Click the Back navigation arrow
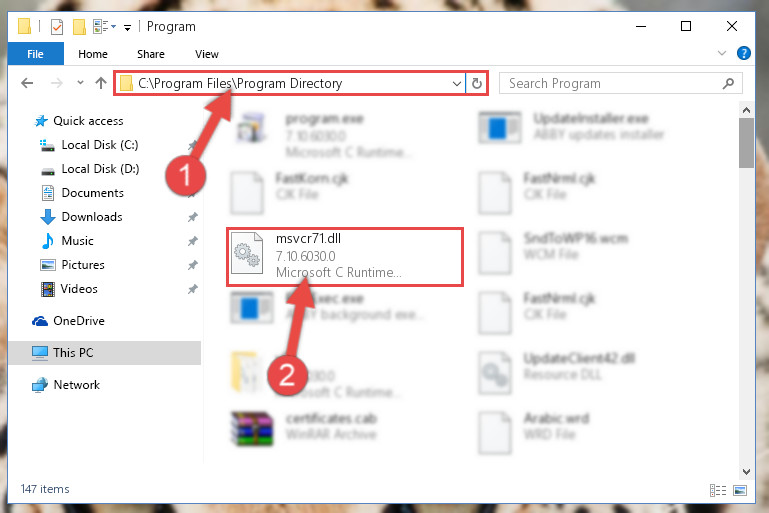The image size is (769, 513). click(x=27, y=83)
